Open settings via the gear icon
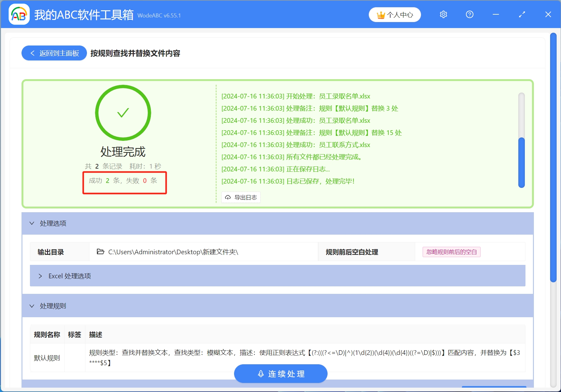This screenshot has height=392, width=561. click(443, 14)
